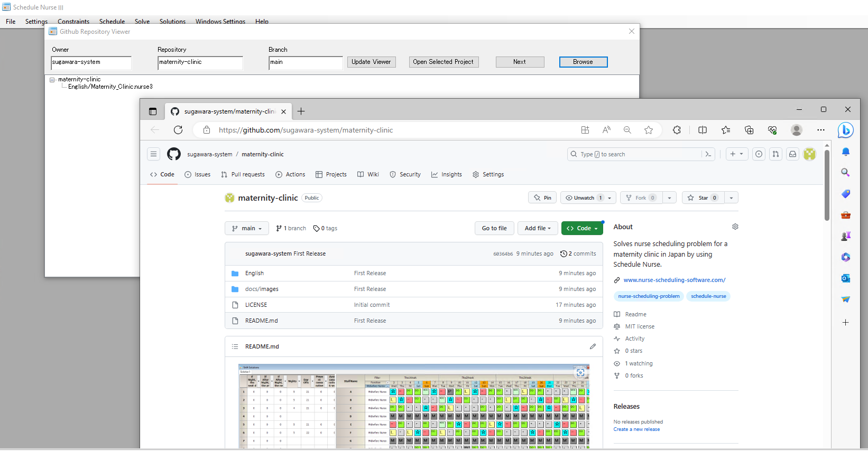Click nurse-scheduling-problem topic tag
This screenshot has width=868, height=451.
[x=649, y=296]
